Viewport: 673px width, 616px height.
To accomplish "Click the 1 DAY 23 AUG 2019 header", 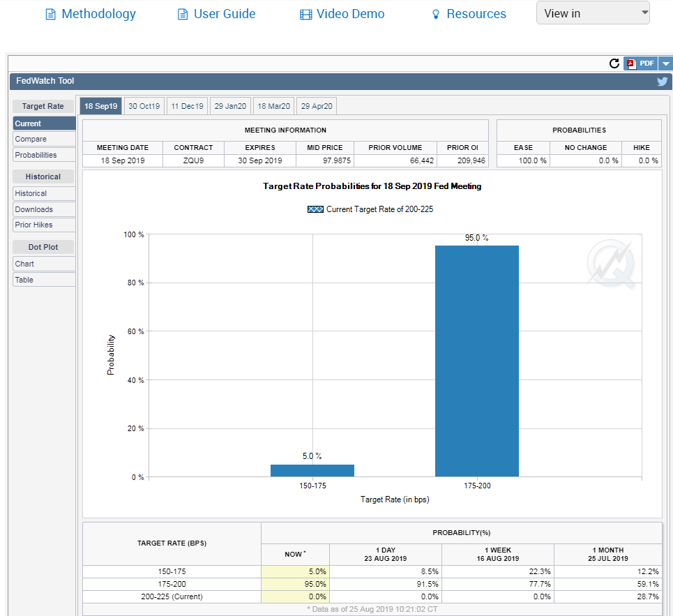I will tap(386, 554).
